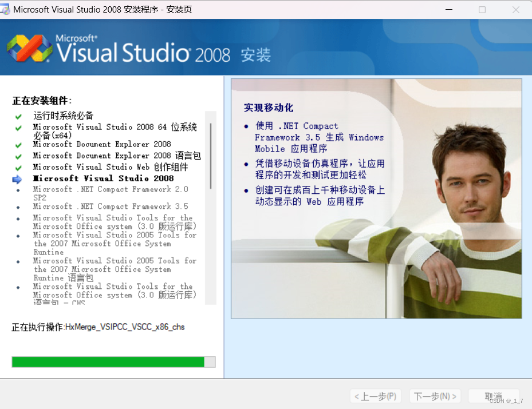Click the 正在安装组件 heading
Image resolution: width=532 pixels, height=409 pixels.
pos(42,101)
